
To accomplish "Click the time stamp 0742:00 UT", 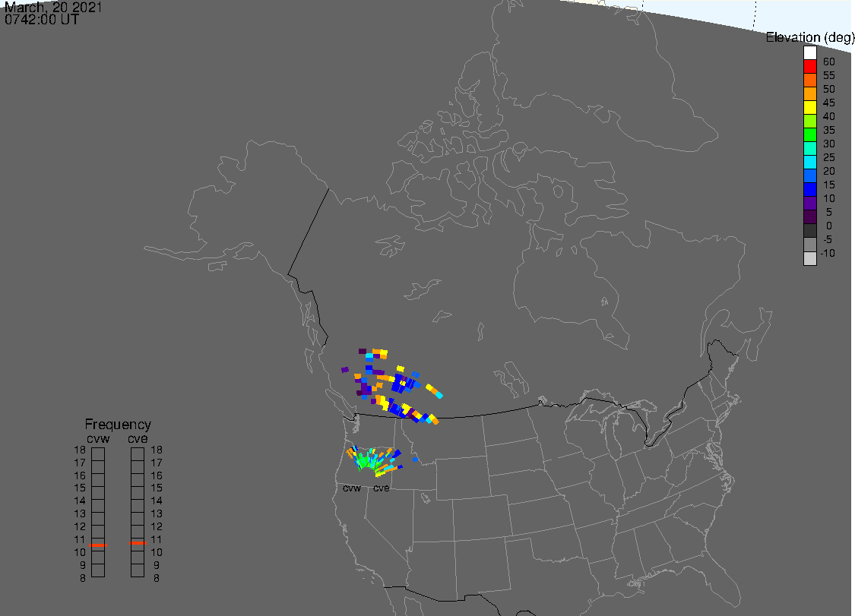I will [x=42, y=20].
